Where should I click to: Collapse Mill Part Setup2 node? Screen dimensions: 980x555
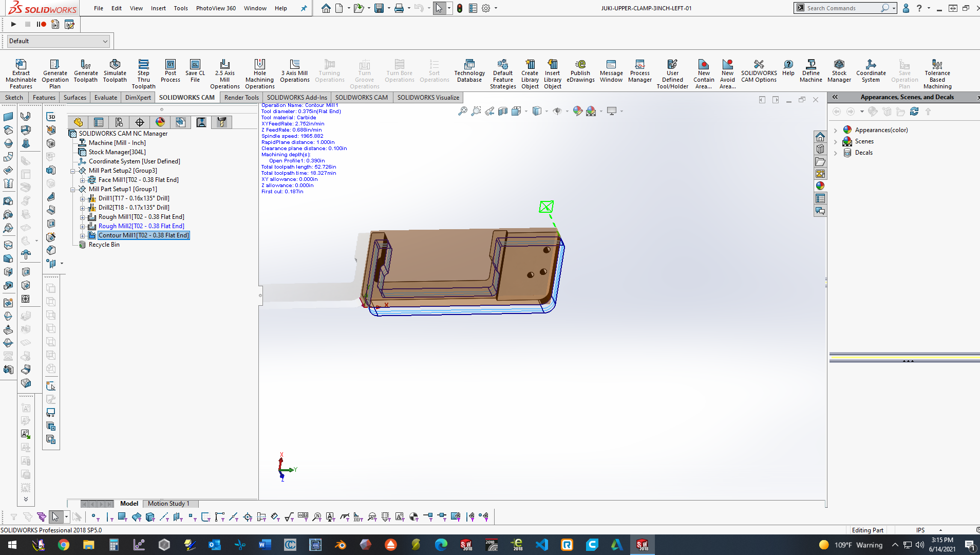(x=73, y=171)
